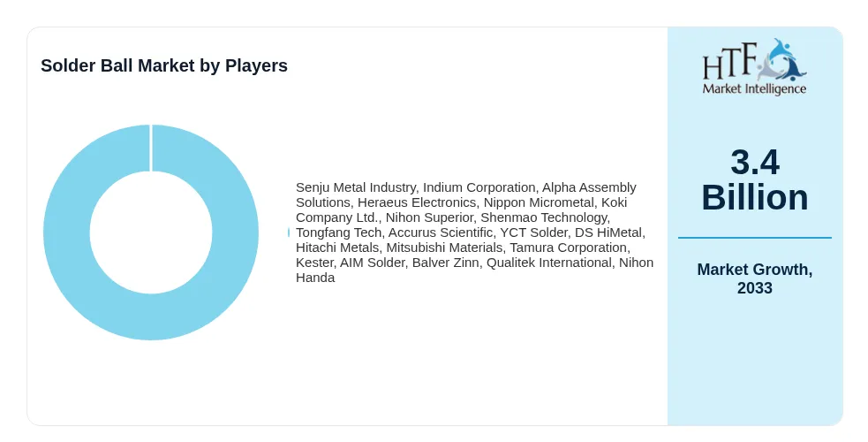This screenshot has width=868, height=442.
Task: Click the Market Growth, 2033 caption
Action: tap(754, 278)
